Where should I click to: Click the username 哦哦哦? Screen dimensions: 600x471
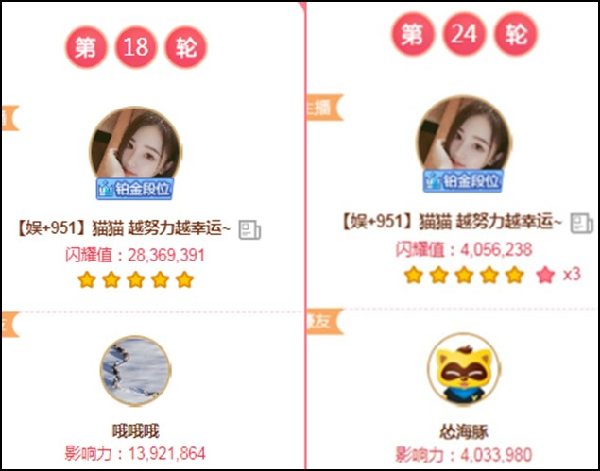tap(135, 432)
